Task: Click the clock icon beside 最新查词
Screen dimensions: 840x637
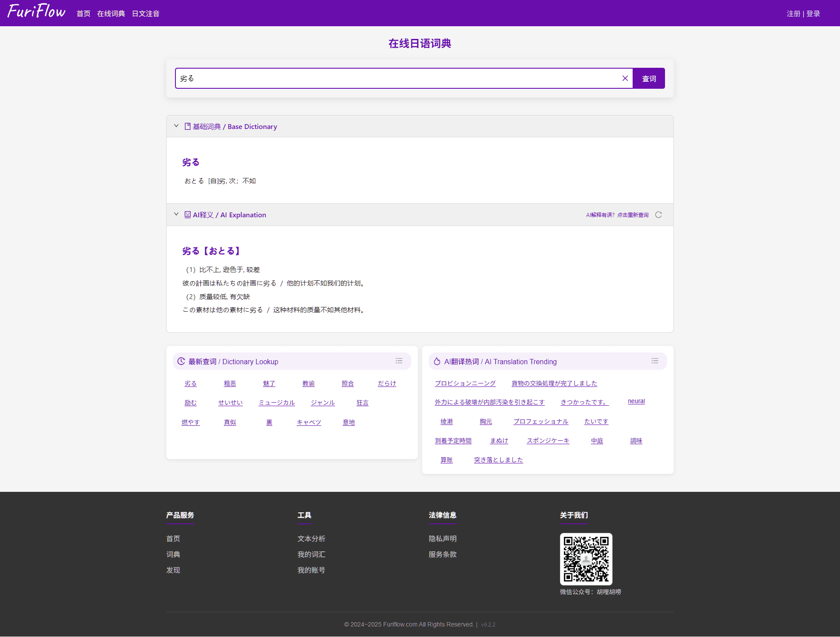Action: [181, 361]
